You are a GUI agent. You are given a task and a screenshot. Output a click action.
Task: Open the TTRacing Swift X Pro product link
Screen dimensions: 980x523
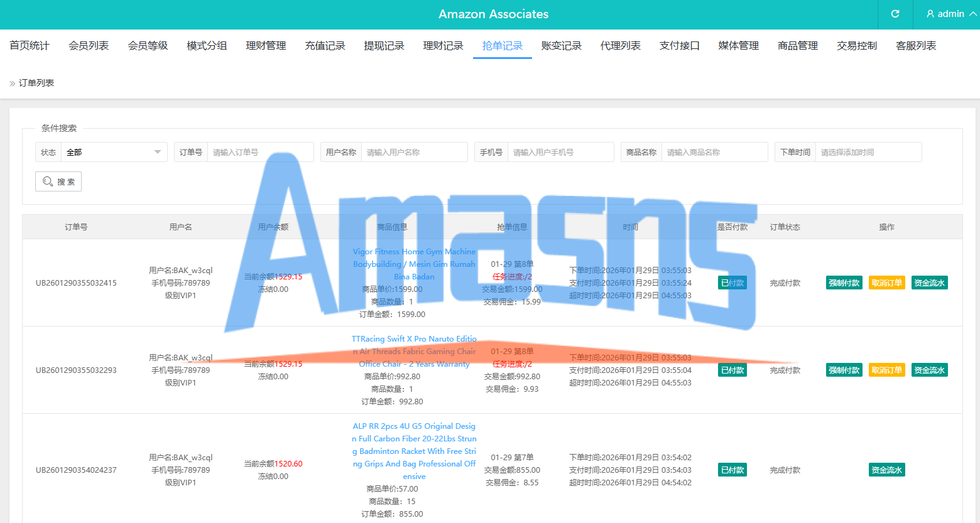(x=414, y=352)
